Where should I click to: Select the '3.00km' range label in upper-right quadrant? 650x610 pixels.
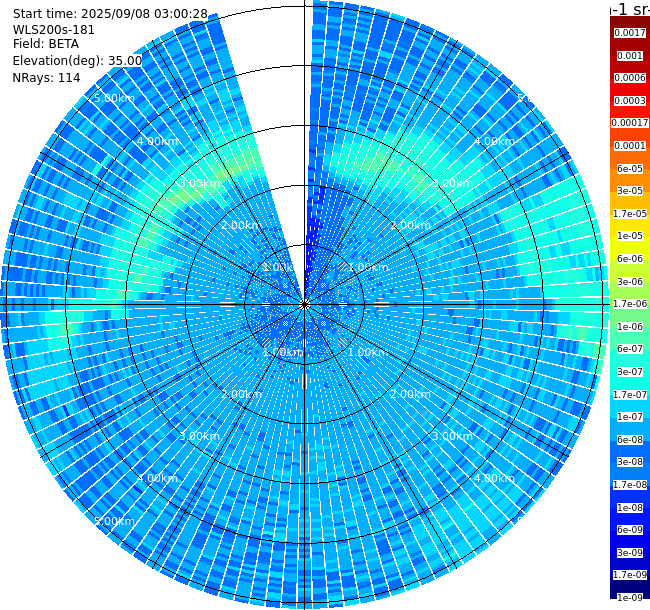452,183
